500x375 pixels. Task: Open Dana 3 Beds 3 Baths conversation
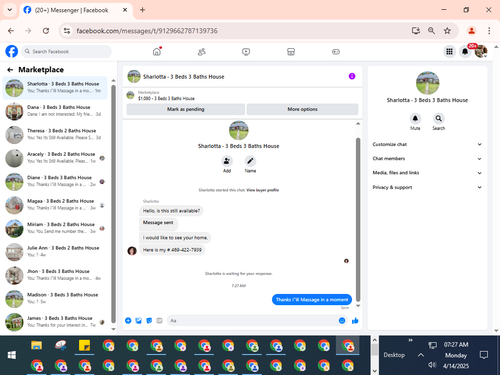[55, 111]
